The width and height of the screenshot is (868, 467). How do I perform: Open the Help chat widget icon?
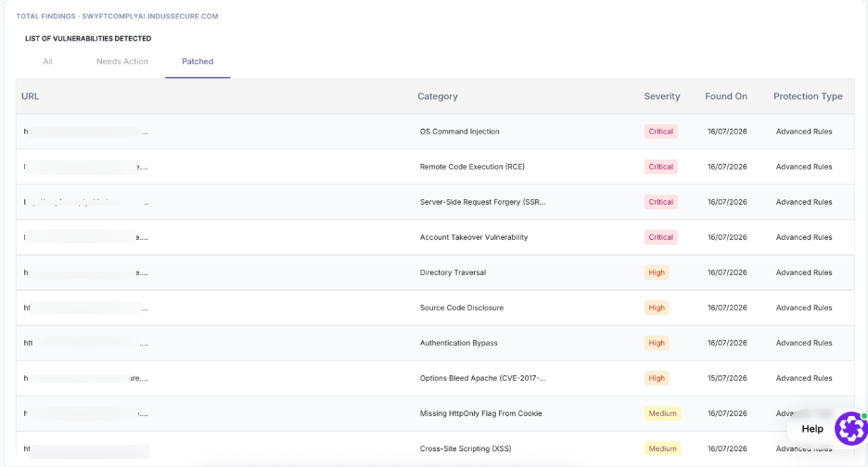click(850, 428)
